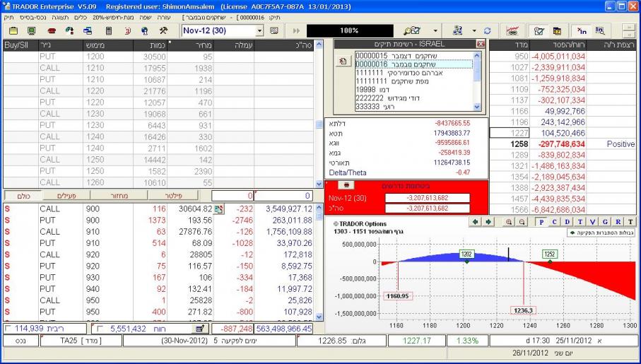The height and width of the screenshot is (364, 641).
Task: Click the פילטר filter button
Action: (174, 194)
